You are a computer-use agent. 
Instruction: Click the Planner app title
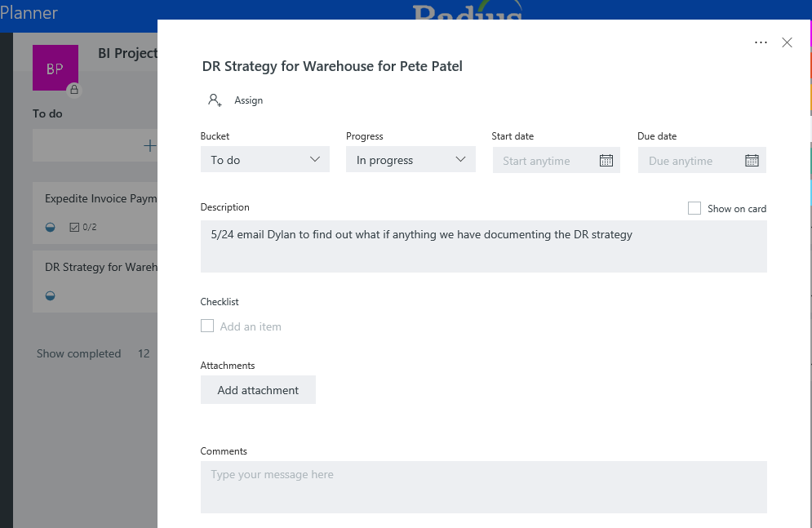[x=29, y=12]
